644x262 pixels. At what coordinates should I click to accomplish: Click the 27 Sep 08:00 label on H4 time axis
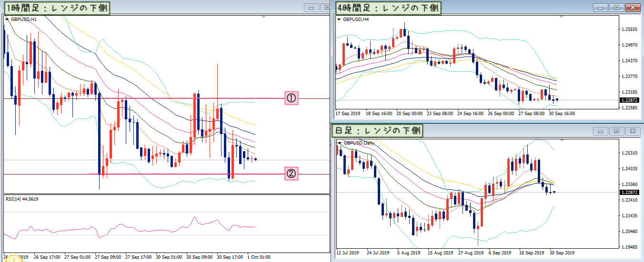[x=531, y=114]
